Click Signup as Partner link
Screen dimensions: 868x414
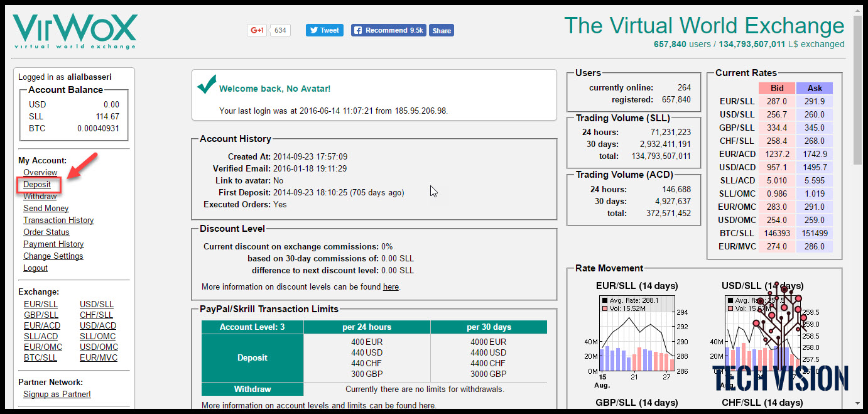[x=57, y=394]
